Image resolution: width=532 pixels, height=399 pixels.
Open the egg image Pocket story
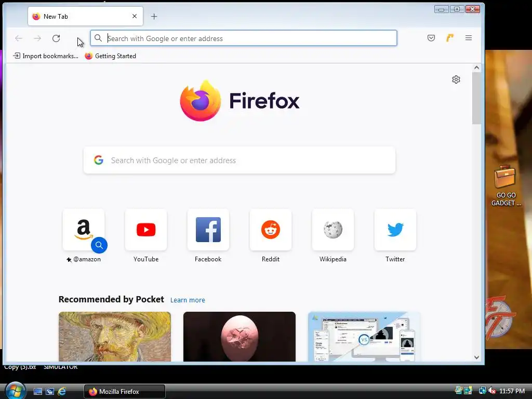coord(239,337)
